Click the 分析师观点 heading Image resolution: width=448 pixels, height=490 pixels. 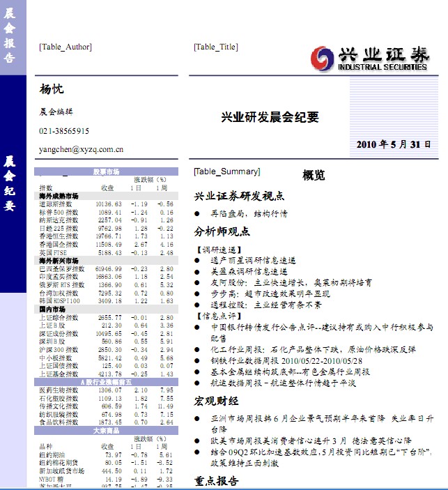tap(222, 231)
